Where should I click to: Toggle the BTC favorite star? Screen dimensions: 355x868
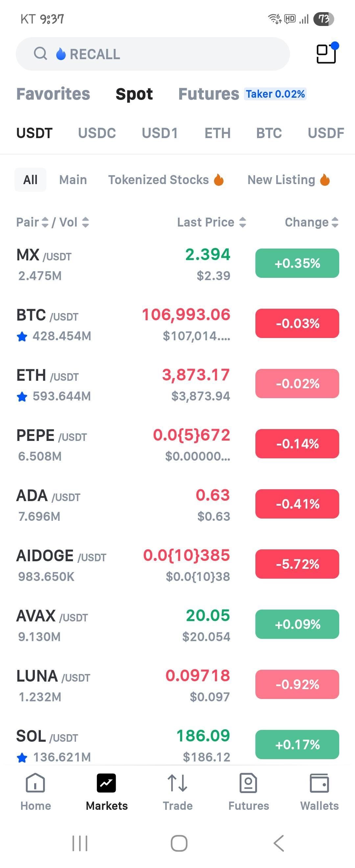[22, 336]
